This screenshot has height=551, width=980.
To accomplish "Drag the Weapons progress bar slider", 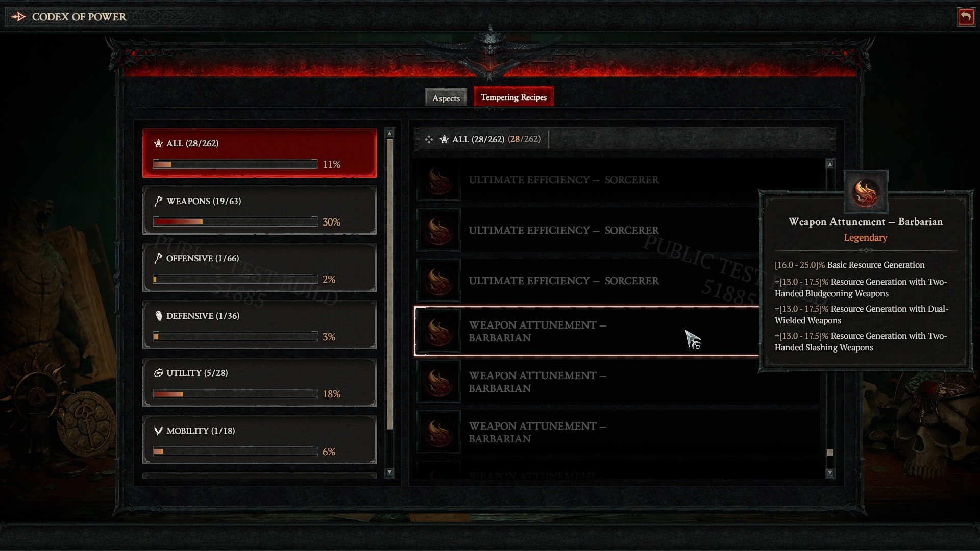I will [203, 221].
